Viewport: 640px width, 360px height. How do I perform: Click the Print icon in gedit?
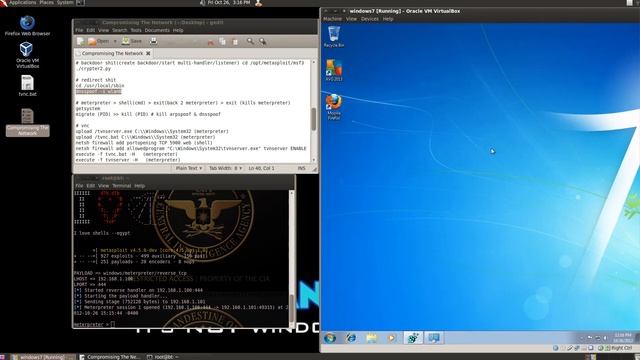click(153, 41)
